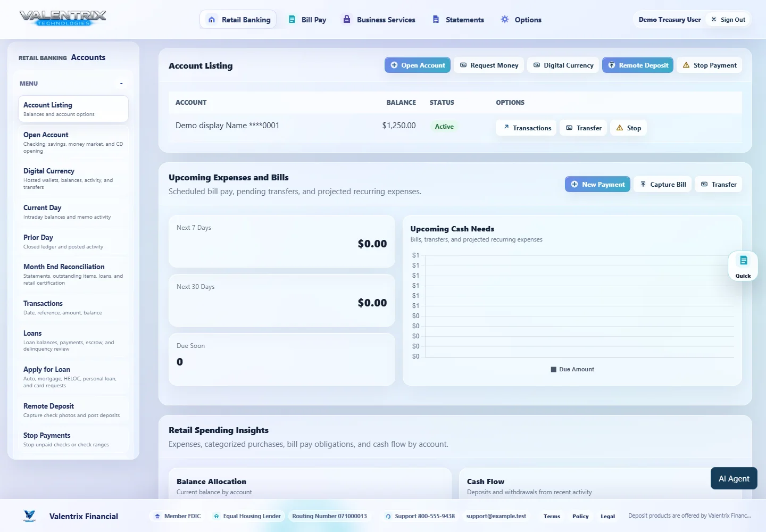
Task: Toggle the Due Amount legend item
Action: 572,369
